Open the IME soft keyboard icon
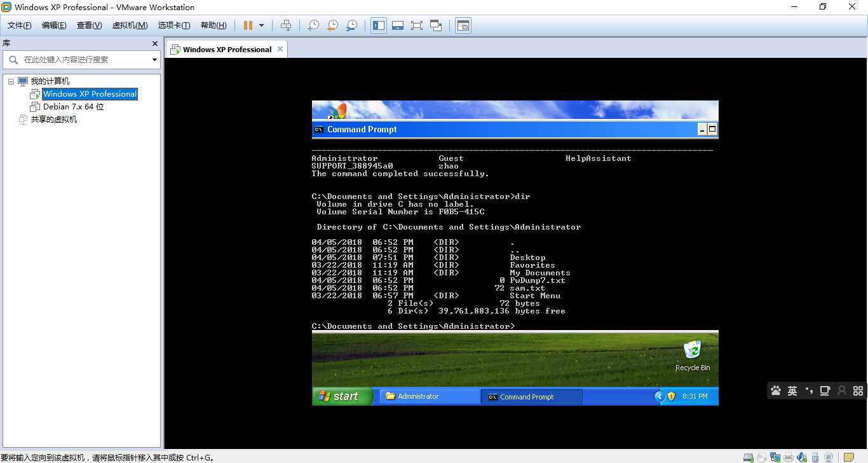The image size is (868, 463). [825, 390]
